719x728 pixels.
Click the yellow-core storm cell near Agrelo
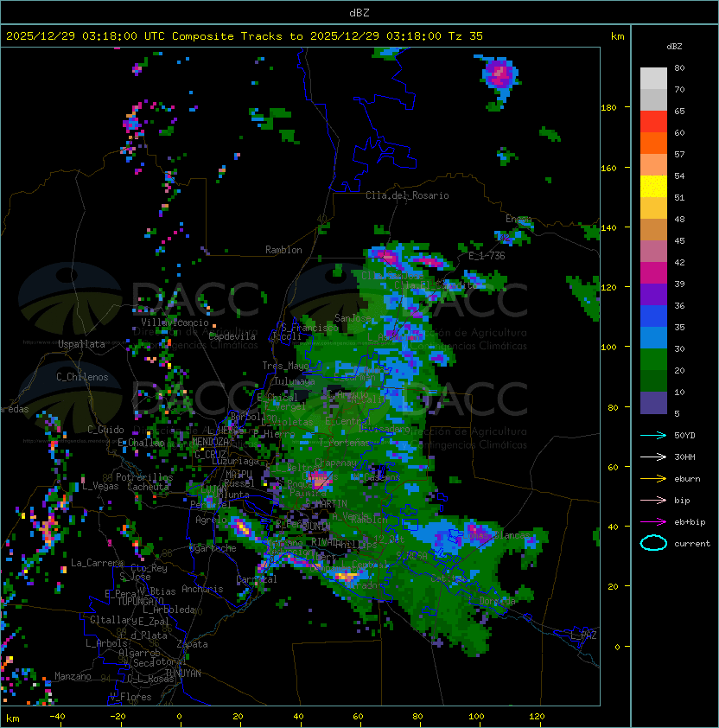pos(242,527)
